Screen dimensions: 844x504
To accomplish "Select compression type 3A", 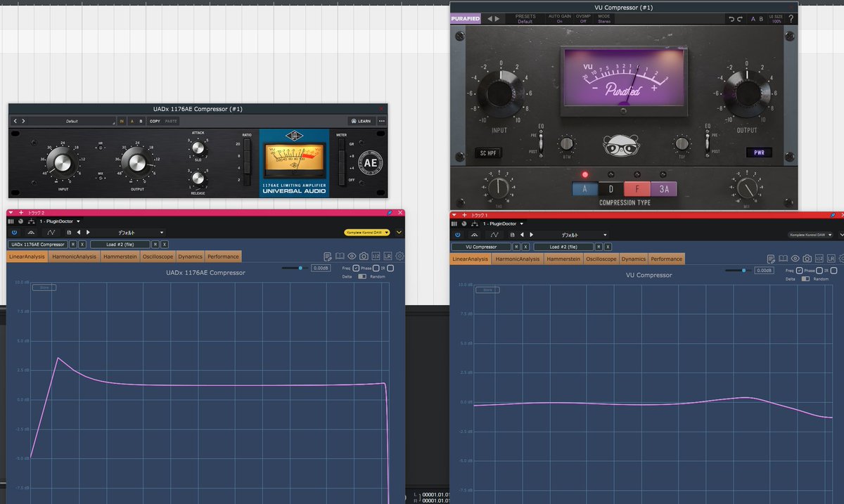I will tap(664, 189).
